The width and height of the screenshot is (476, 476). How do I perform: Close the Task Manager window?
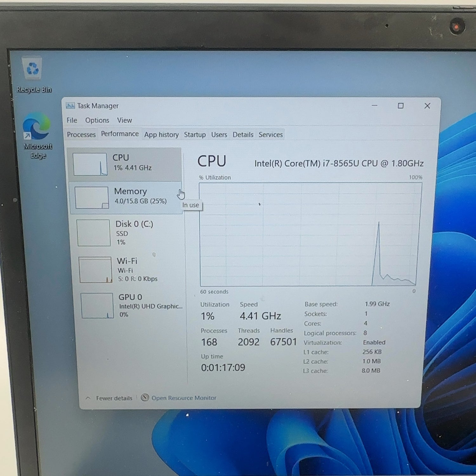(427, 106)
